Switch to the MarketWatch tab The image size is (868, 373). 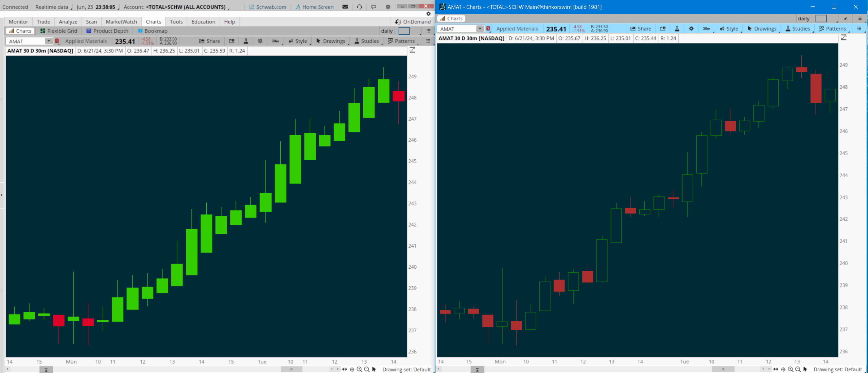121,22
